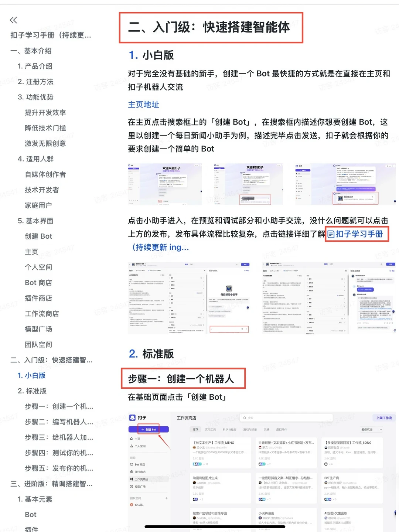
Task: Select 推荐 tab in 工作流商店 screenshot
Action: pyautogui.click(x=195, y=429)
